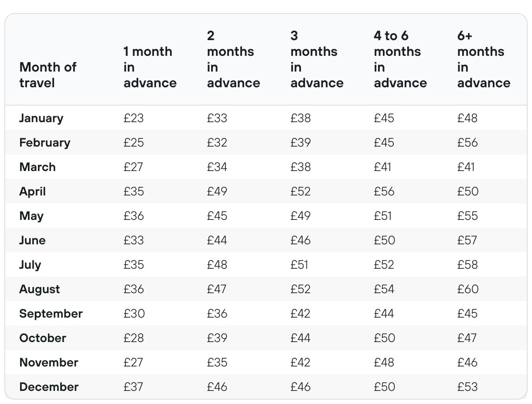
Task: Click the April row label
Action: (32, 192)
